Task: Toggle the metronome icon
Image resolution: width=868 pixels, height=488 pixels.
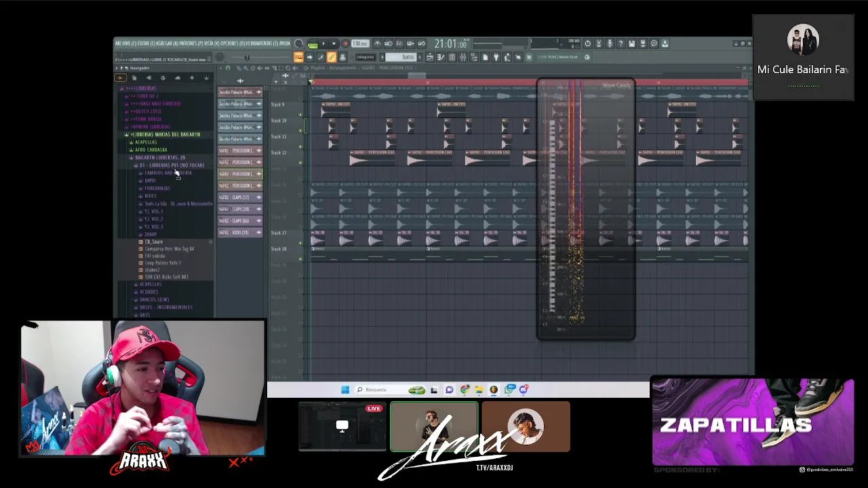Action: pos(377,43)
